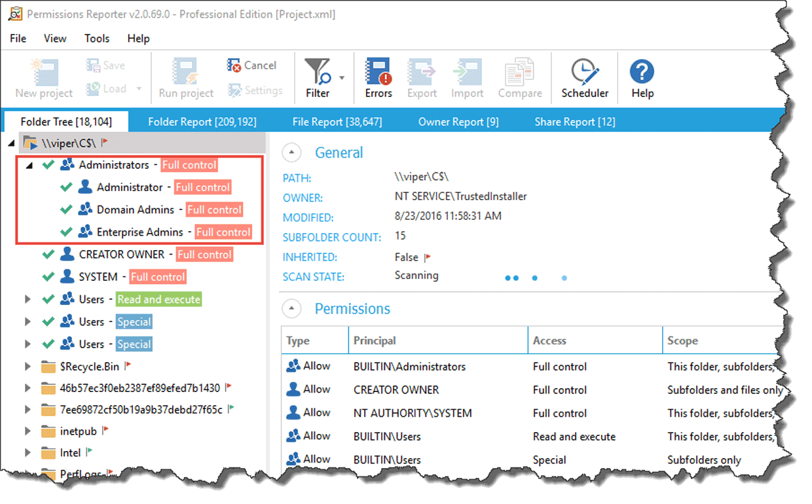
Task: Click the CREATOR OWNER user icon in tree
Action: [67, 254]
